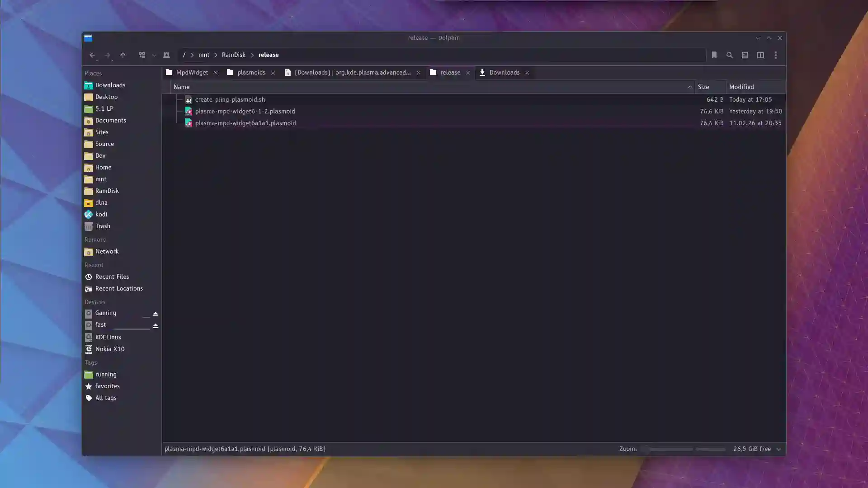Toggle the information panel icon
This screenshot has width=868, height=488.
[x=745, y=55]
